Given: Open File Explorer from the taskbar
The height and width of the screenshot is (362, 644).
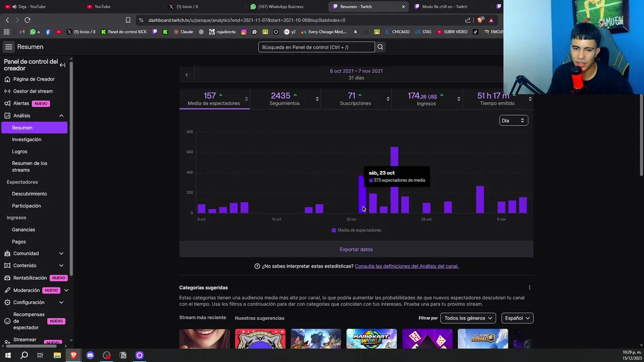Looking at the screenshot, I should [57, 355].
